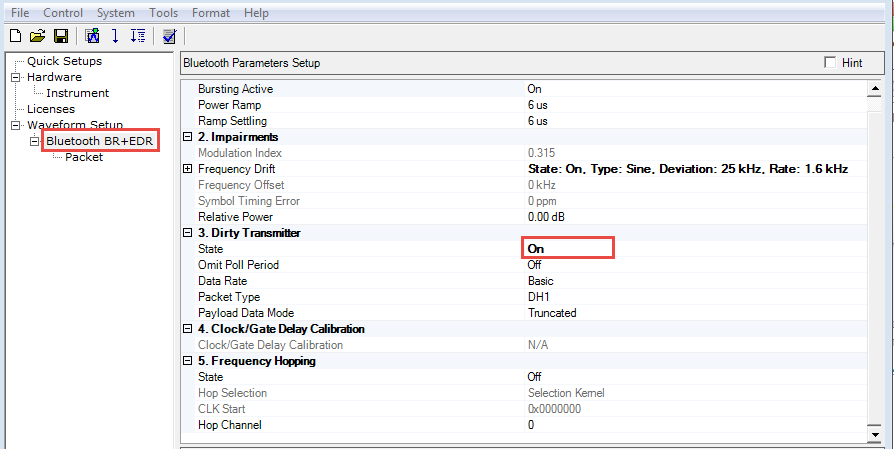Click the Bluetooth Parameters Setup panel title
This screenshot has height=449, width=894.
pos(251,63)
